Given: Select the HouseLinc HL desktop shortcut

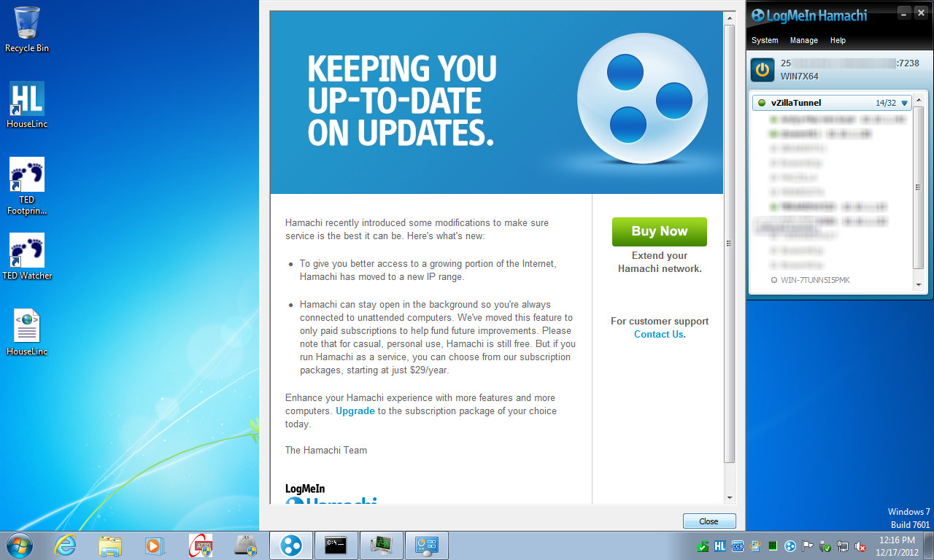Looking at the screenshot, I should (27, 105).
